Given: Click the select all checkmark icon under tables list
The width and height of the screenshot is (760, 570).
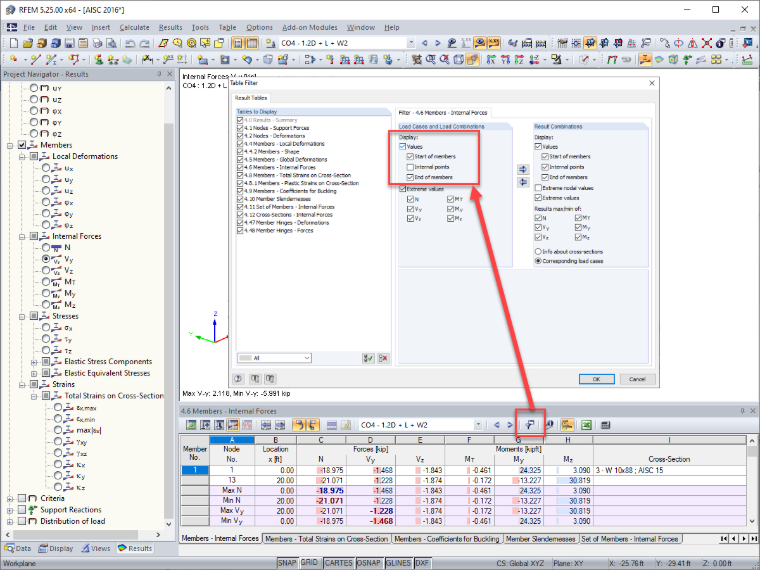Looking at the screenshot, I should pos(368,358).
